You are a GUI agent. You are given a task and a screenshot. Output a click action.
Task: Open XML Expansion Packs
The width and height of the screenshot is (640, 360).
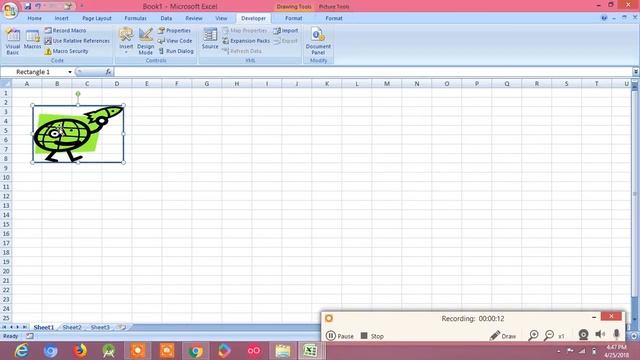tap(246, 41)
